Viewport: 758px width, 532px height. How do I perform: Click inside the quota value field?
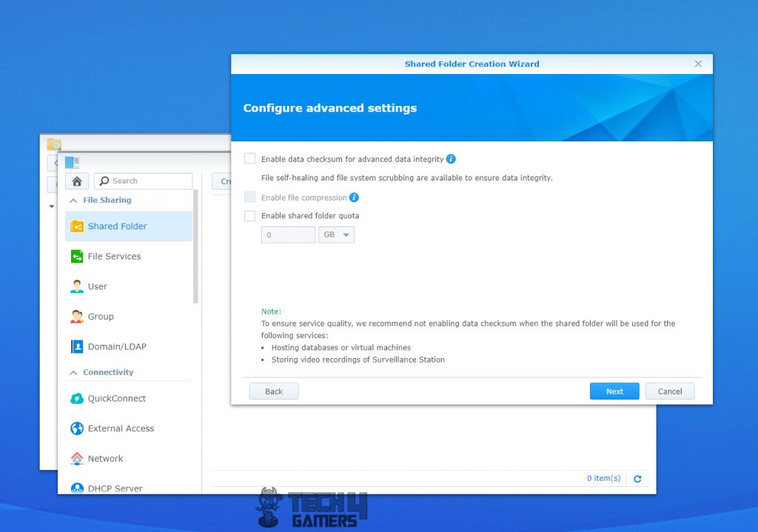click(x=287, y=234)
